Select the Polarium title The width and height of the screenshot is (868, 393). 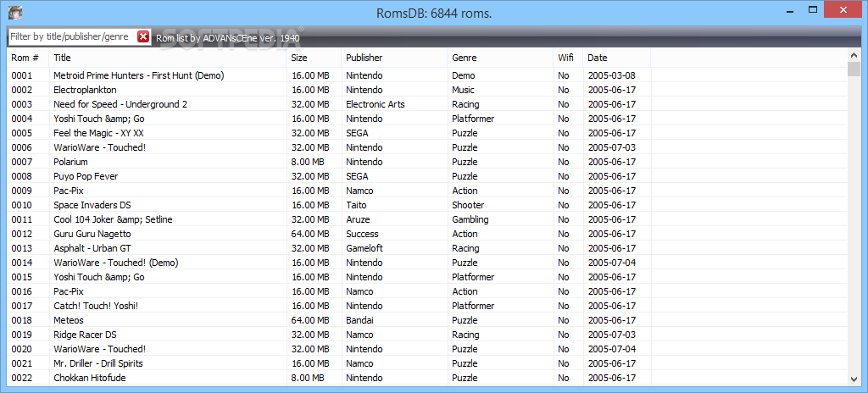point(70,162)
